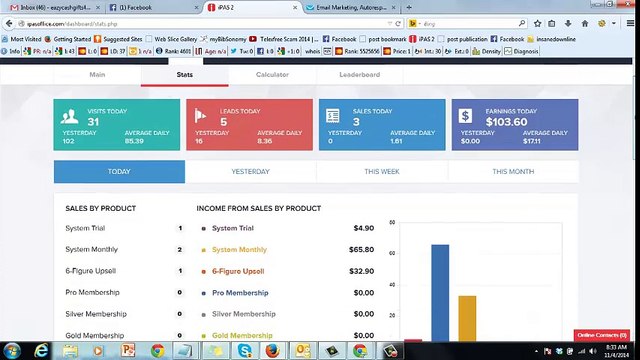This screenshot has height=360, width=640.
Task: Open the iPAS 2 bookmark
Action: pos(422,39)
